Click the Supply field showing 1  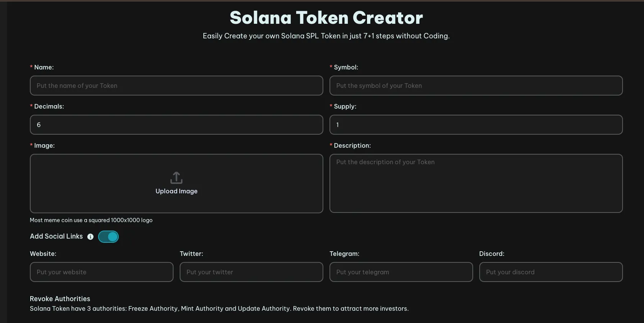476,125
